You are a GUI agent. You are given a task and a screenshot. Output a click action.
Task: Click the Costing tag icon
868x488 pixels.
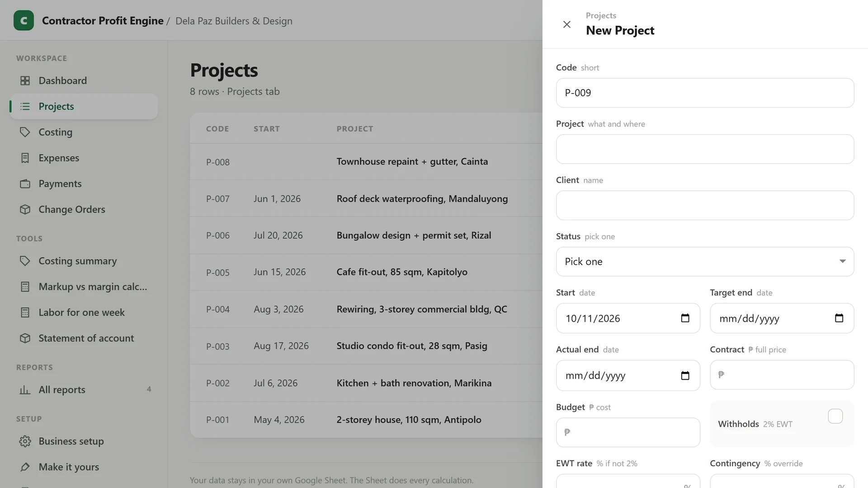click(25, 132)
